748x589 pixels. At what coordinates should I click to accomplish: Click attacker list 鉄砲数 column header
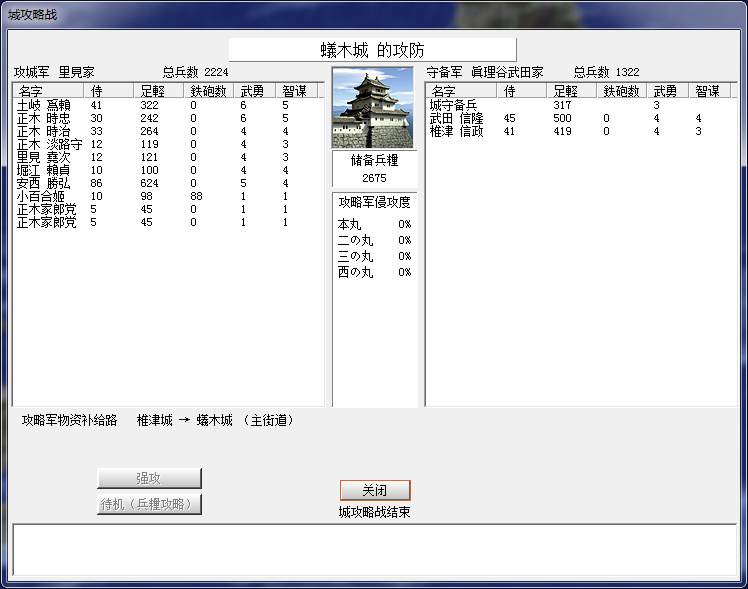pyautogui.click(x=208, y=91)
